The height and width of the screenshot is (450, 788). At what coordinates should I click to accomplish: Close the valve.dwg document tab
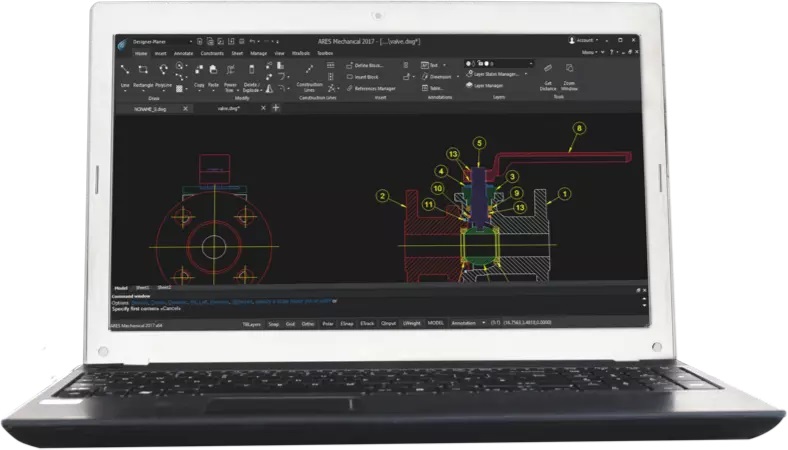coord(263,108)
